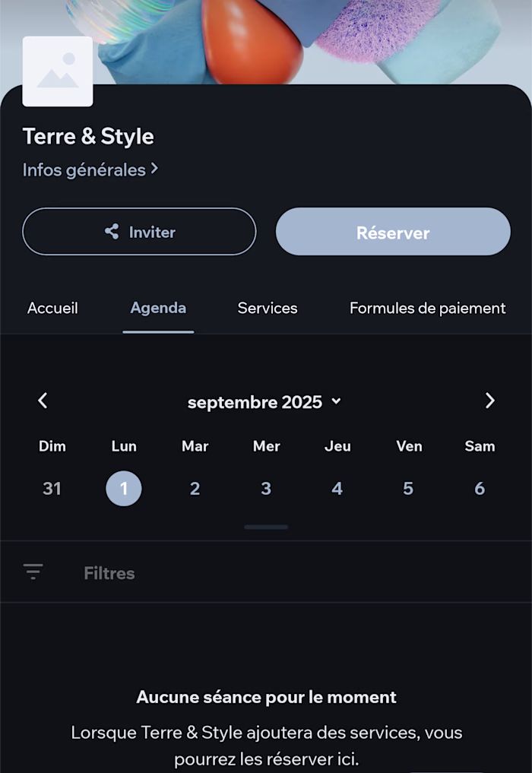
Task: Expand the Filtres section
Action: tap(109, 572)
